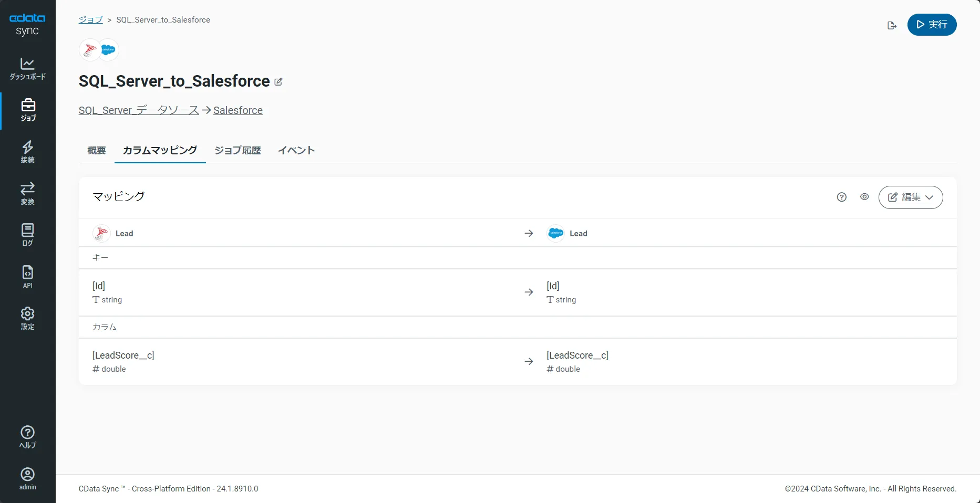Toggle the mapping preview eye icon
Image resolution: width=980 pixels, height=503 pixels.
[x=864, y=197]
